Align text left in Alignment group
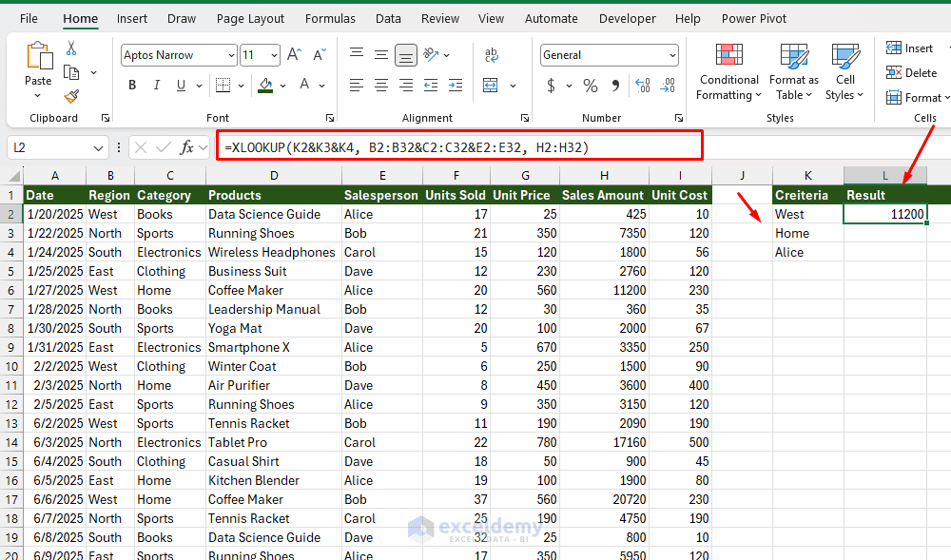The image size is (951, 560). tap(357, 85)
